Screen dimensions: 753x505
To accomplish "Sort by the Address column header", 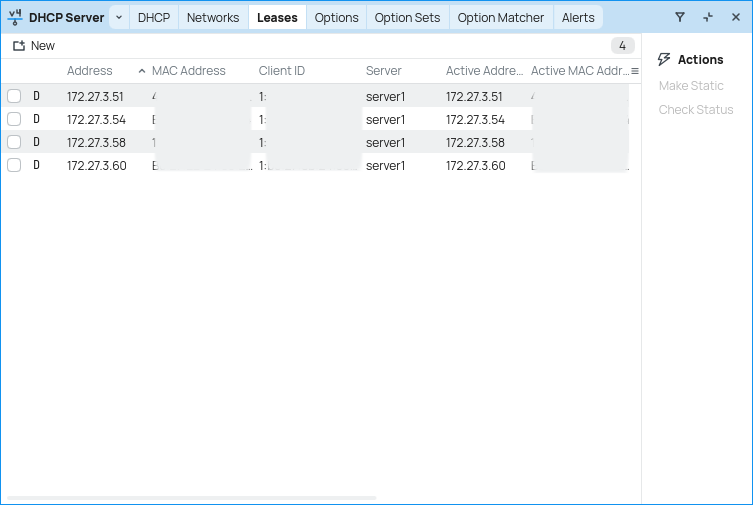I will (89, 71).
